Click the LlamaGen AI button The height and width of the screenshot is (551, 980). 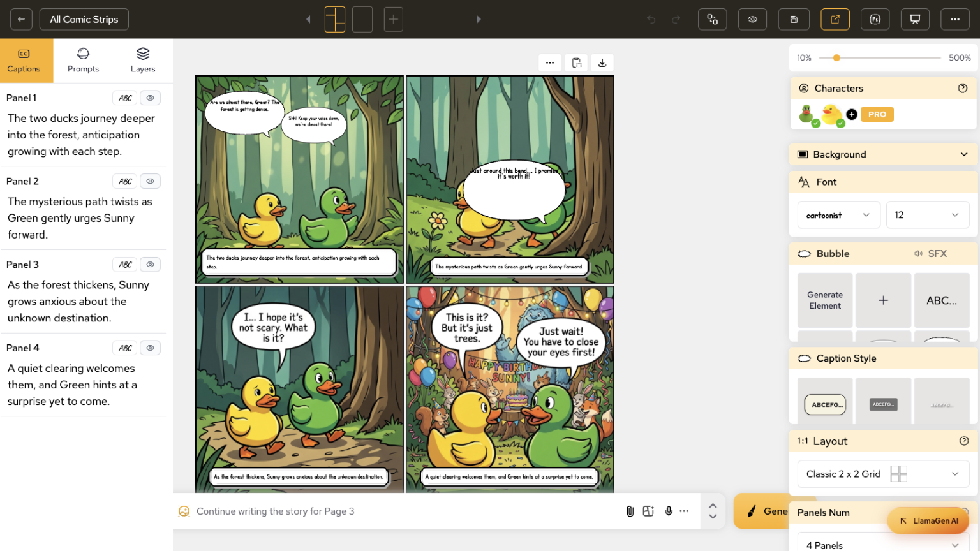click(x=928, y=521)
